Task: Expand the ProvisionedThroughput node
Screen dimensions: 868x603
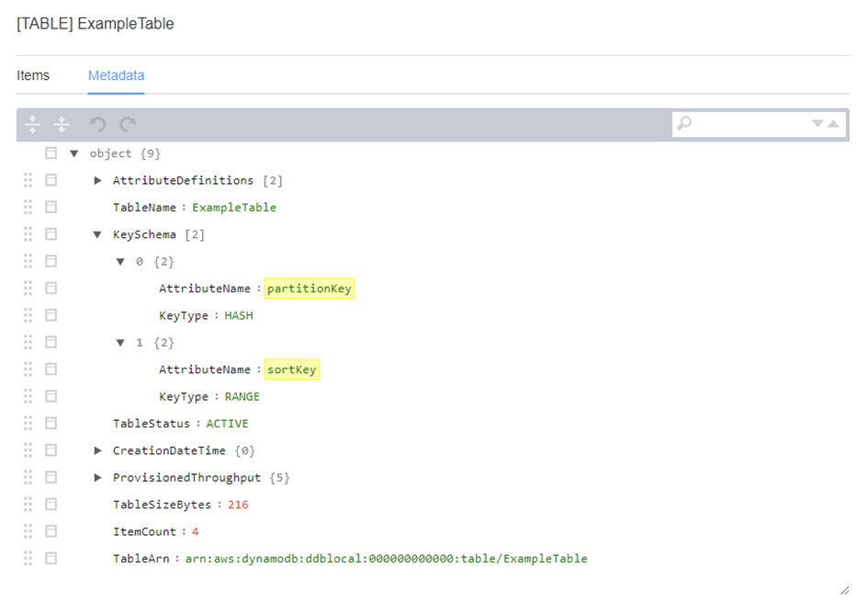Action: tap(97, 477)
